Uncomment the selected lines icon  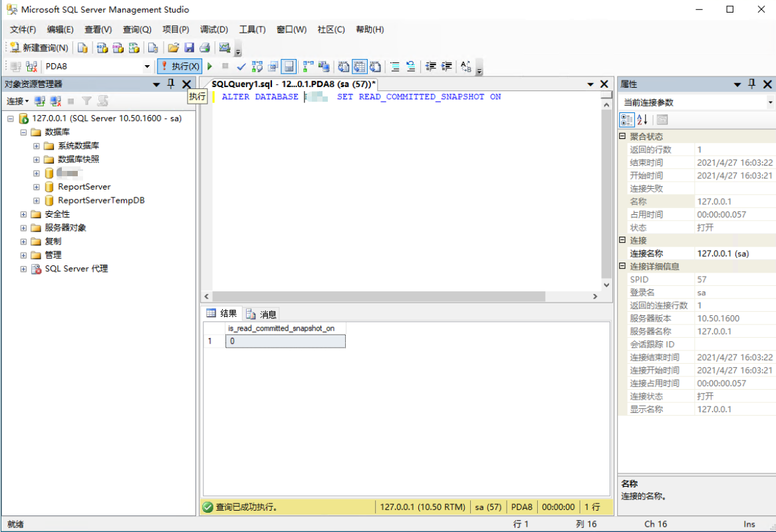[x=411, y=66]
